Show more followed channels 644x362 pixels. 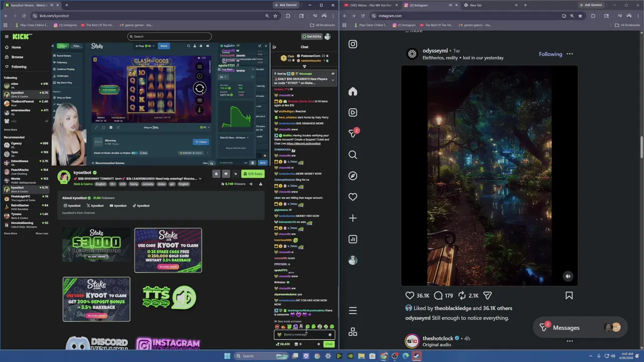click(11, 129)
